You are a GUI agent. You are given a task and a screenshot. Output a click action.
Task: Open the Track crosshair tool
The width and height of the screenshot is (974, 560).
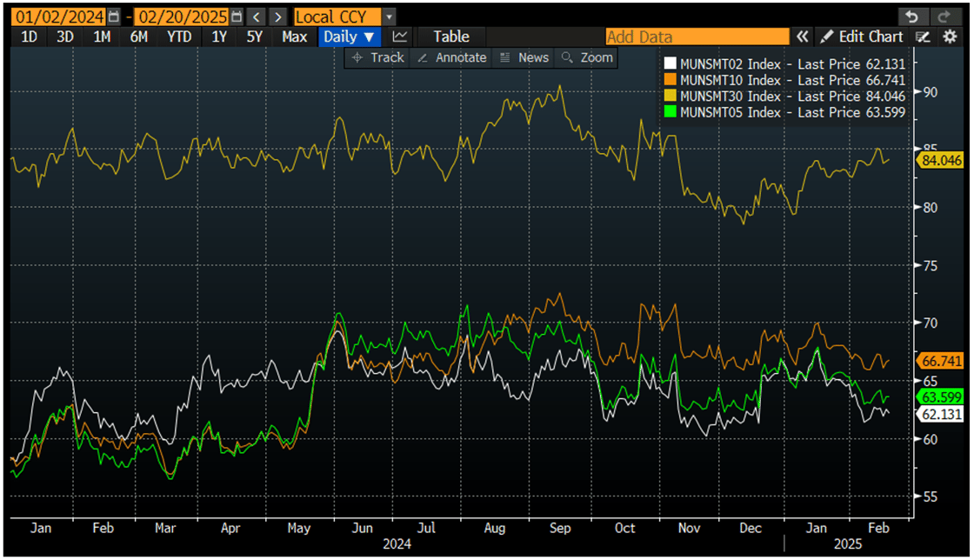380,57
